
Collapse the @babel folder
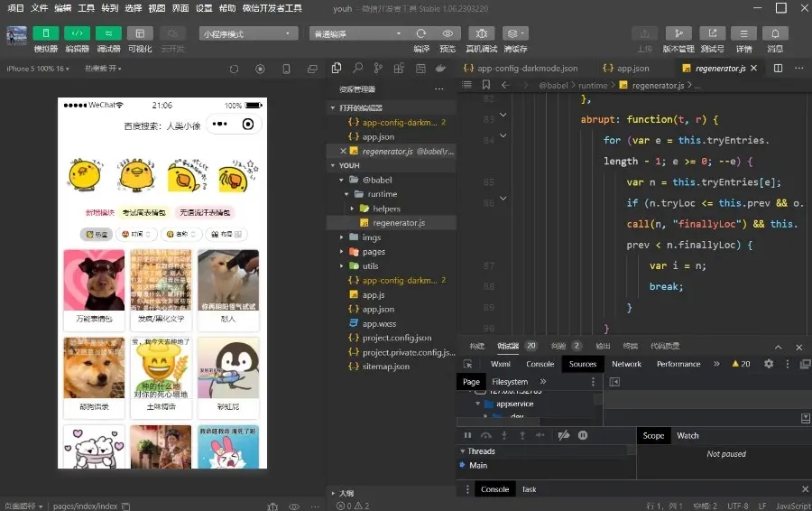341,180
